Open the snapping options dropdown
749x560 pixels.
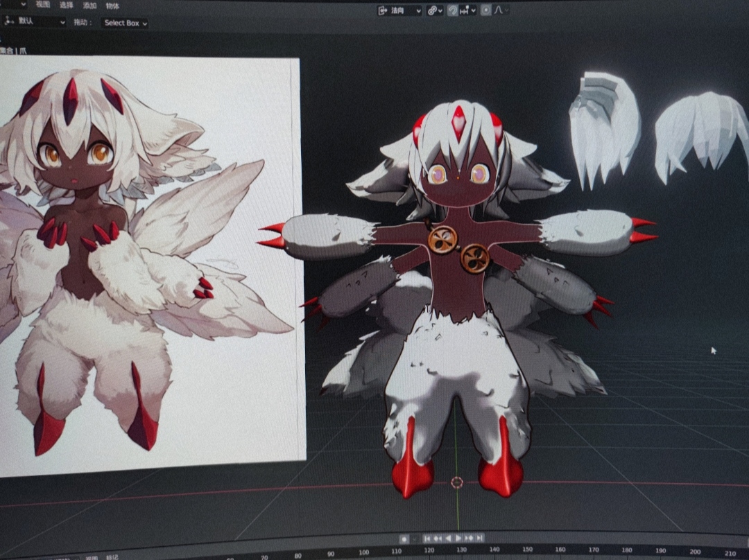point(468,10)
